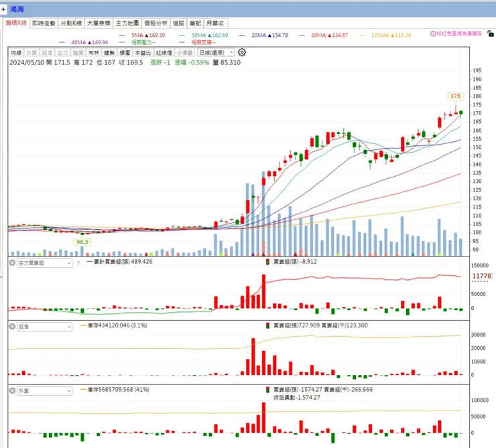Close the 投信 indicator panel
Screen dimensions: 496x448
pyautogui.click(x=12, y=326)
